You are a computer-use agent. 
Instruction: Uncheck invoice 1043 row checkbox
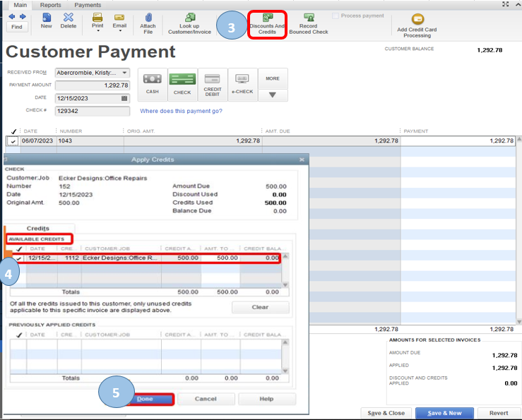click(12, 141)
